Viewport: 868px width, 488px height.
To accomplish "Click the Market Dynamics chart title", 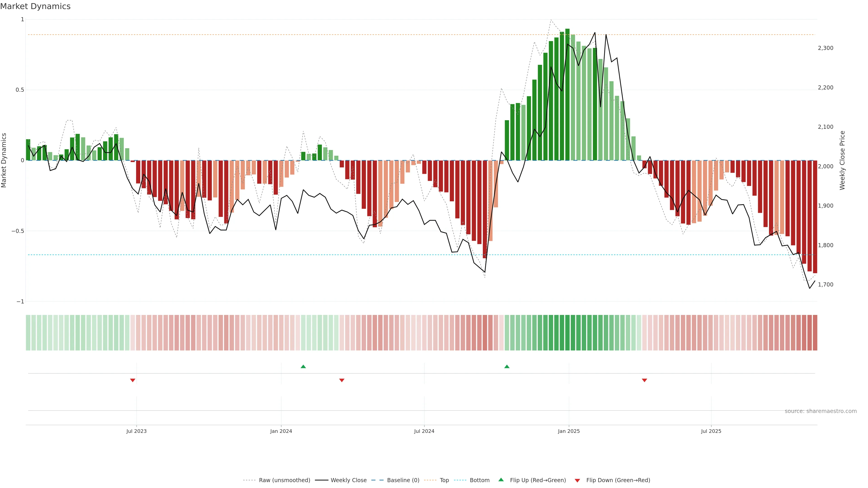I will pos(35,6).
